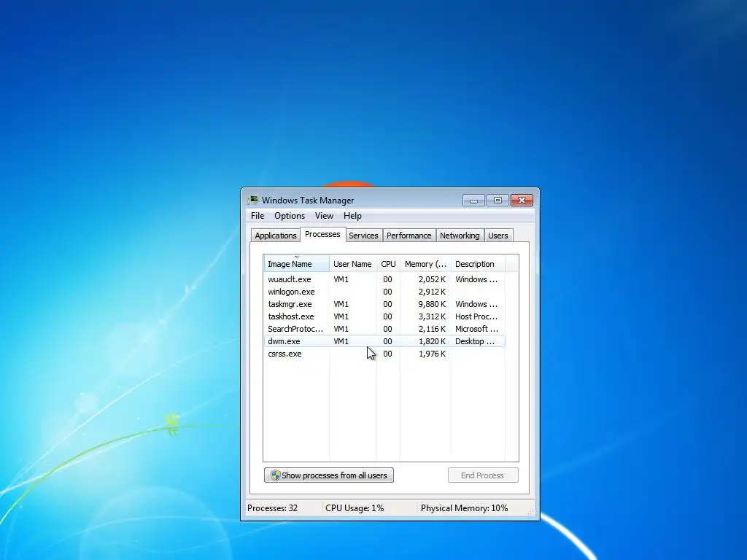Open the View menu
Viewport: 747px width, 560px height.
[324, 216]
